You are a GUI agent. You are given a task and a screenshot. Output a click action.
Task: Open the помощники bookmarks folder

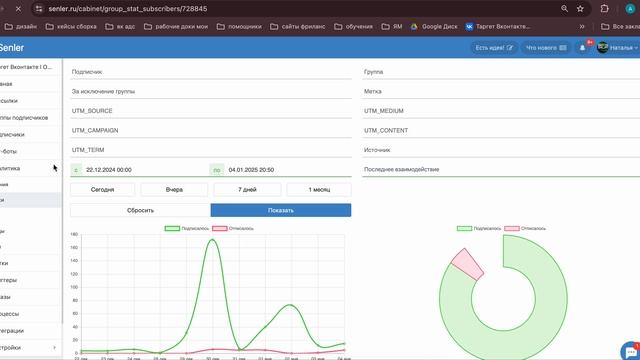coord(239,27)
